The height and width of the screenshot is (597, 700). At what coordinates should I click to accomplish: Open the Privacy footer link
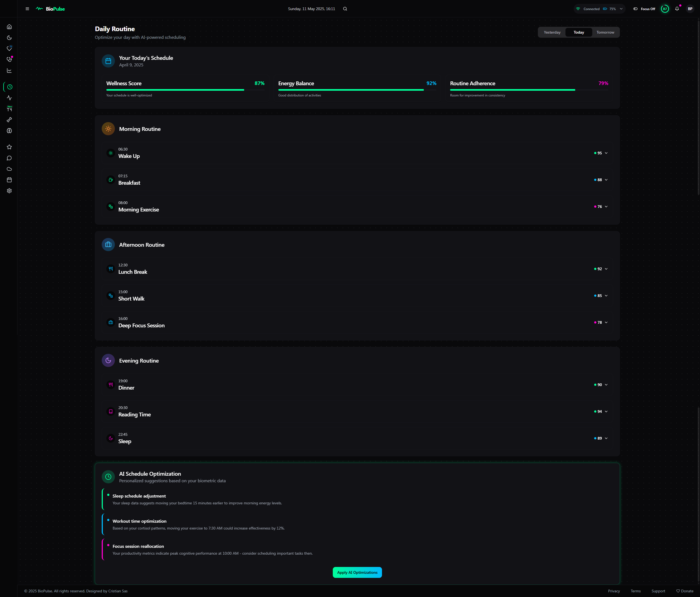614,591
